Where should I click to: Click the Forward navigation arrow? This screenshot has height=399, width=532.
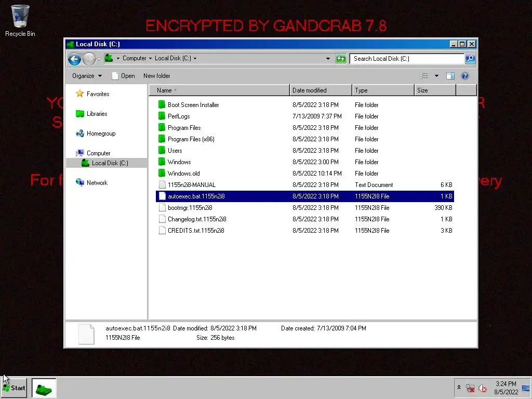[89, 59]
